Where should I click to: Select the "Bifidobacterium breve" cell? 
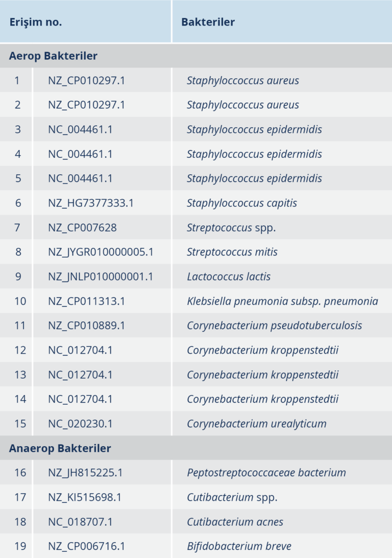point(239,546)
